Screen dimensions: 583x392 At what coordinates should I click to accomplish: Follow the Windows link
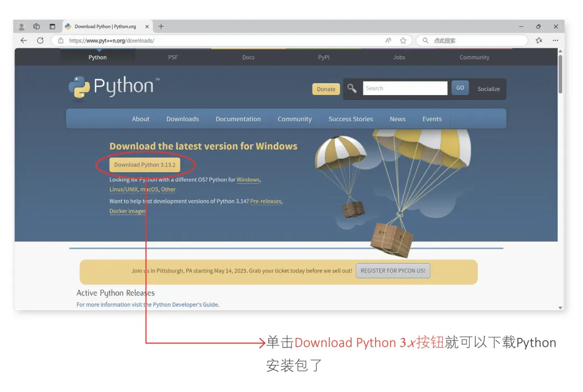click(x=248, y=180)
